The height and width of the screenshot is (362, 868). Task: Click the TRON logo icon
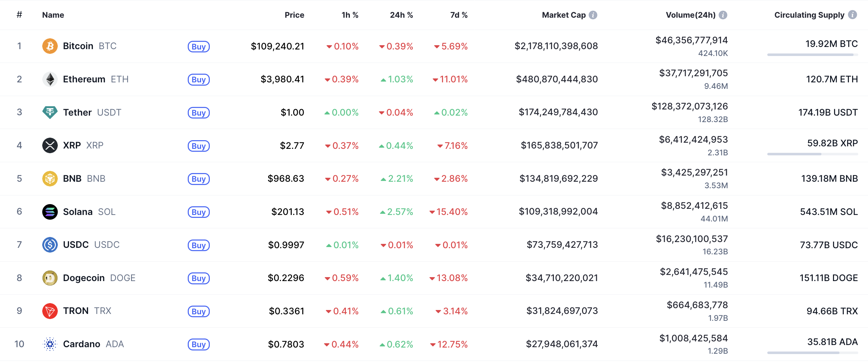tap(50, 311)
